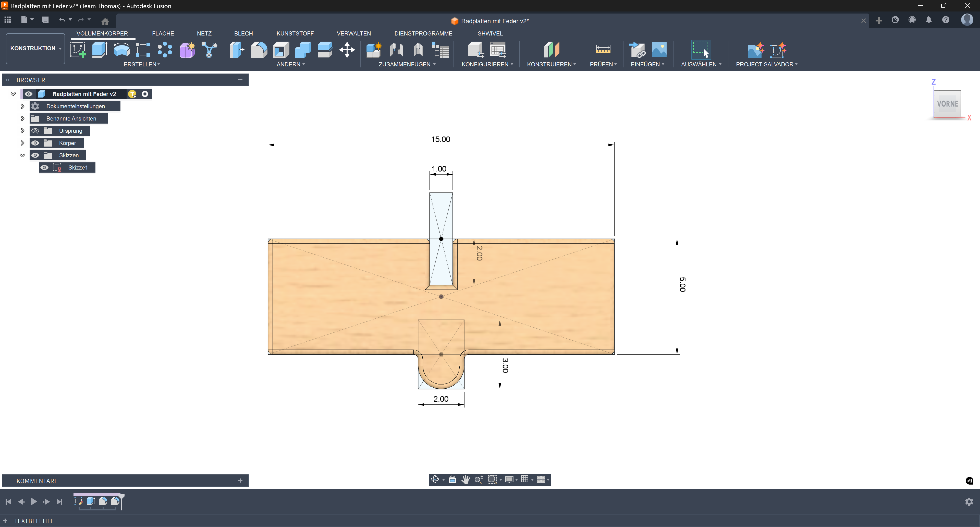
Task: Hide the Körper folder using eye icon
Action: pos(35,143)
